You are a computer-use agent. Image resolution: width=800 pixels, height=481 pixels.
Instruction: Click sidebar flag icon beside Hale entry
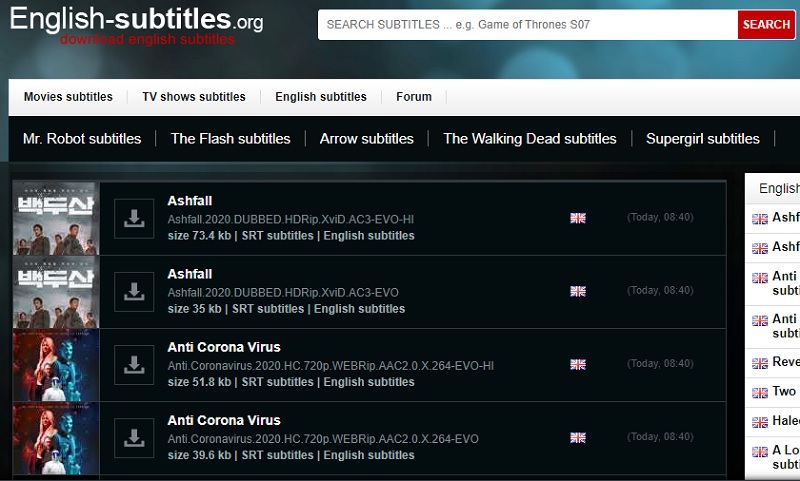coord(760,422)
